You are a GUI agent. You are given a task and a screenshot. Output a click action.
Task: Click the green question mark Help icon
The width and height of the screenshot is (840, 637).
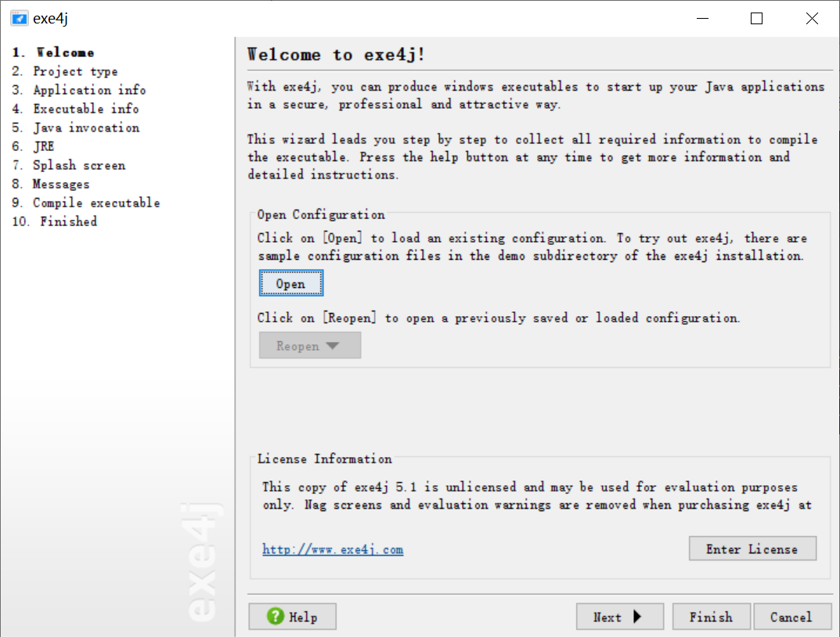coord(276,616)
